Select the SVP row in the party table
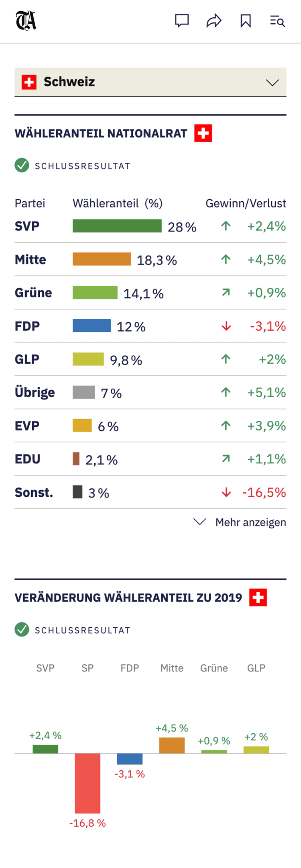Image resolution: width=301 pixels, height=868 pixels. click(27, 226)
